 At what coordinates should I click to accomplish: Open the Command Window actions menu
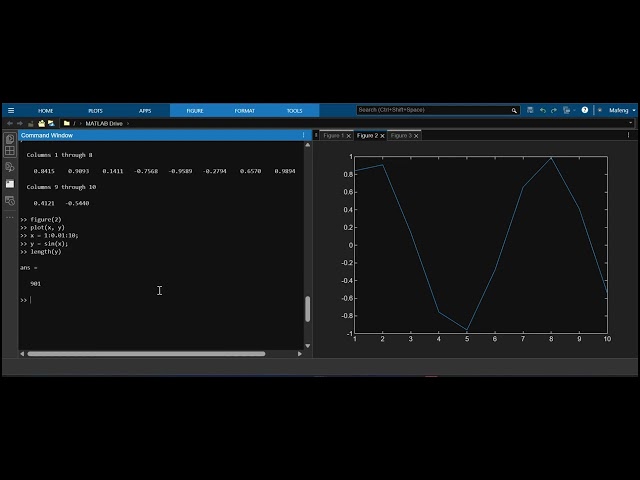(303, 135)
